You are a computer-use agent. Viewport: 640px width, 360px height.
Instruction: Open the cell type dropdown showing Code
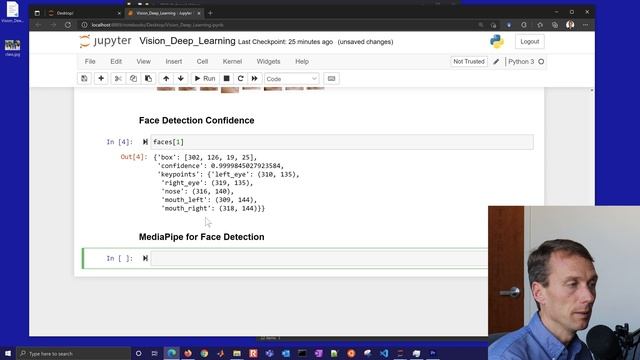291,79
